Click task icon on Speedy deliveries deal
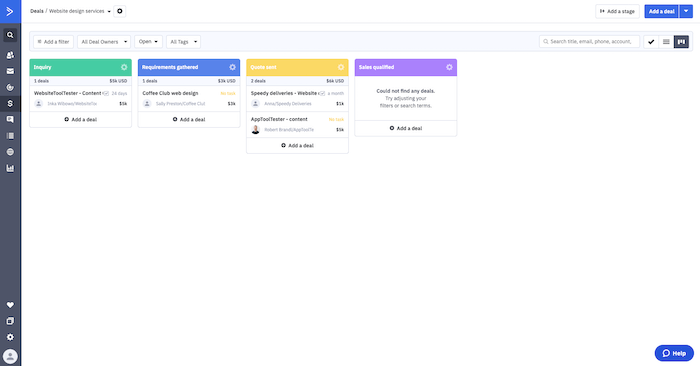This screenshot has width=700, height=366. point(322,93)
